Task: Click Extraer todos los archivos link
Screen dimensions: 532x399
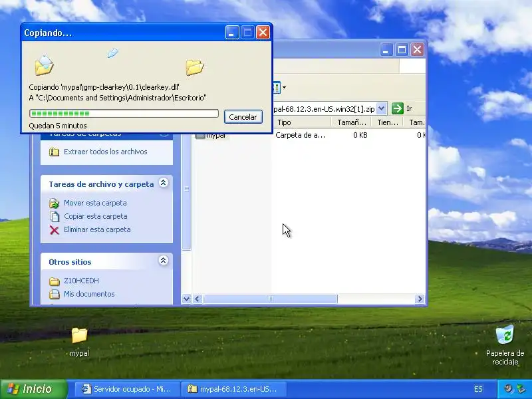Action: click(x=106, y=152)
